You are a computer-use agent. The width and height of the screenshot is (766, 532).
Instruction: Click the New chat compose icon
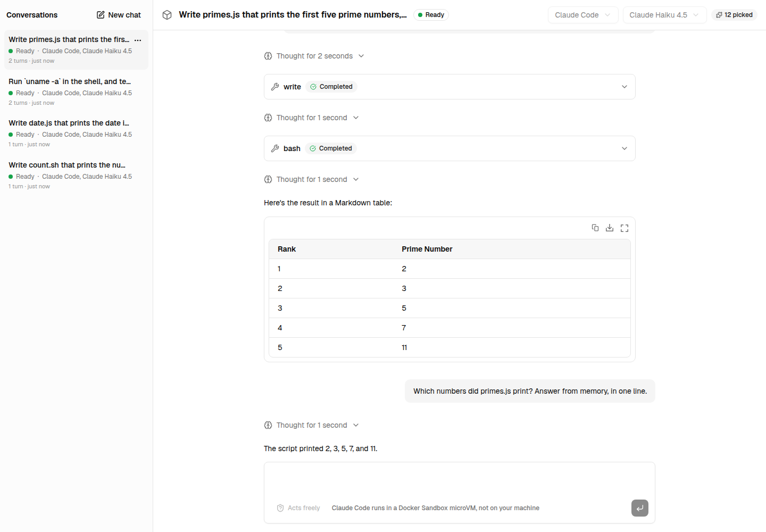[101, 15]
